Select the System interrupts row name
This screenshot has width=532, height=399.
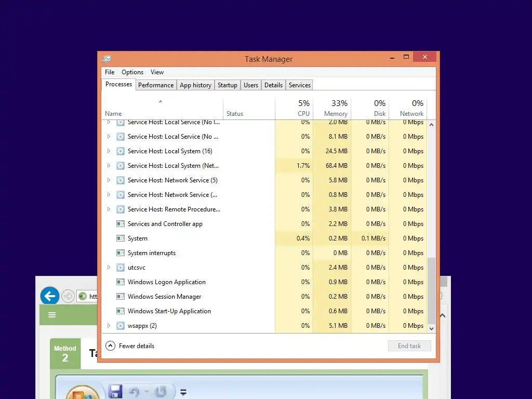(x=152, y=253)
